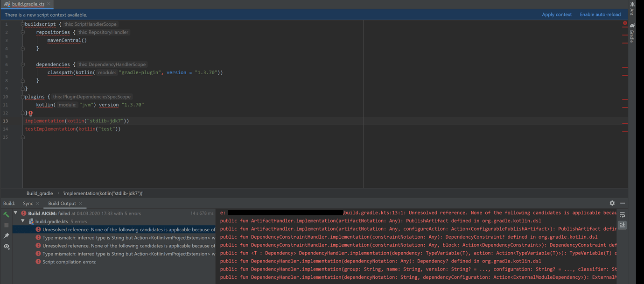
Task: Rerun the build via green arrow icon
Action: [x=7, y=215]
